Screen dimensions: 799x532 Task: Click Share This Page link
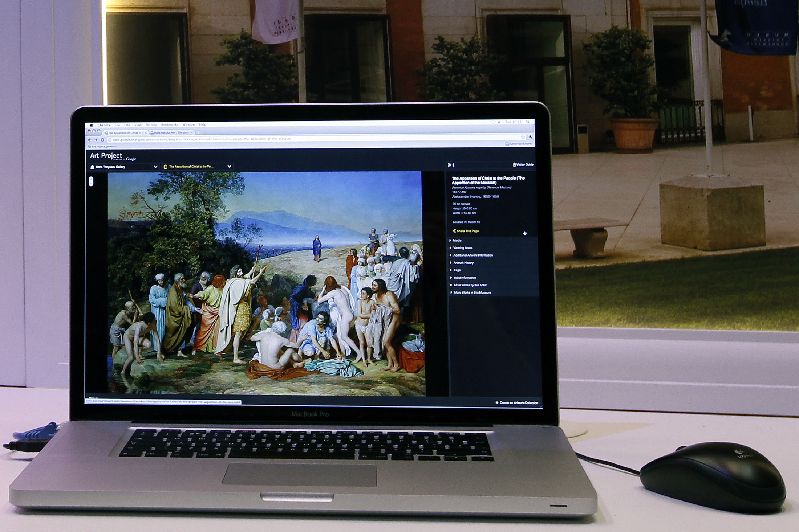467,231
